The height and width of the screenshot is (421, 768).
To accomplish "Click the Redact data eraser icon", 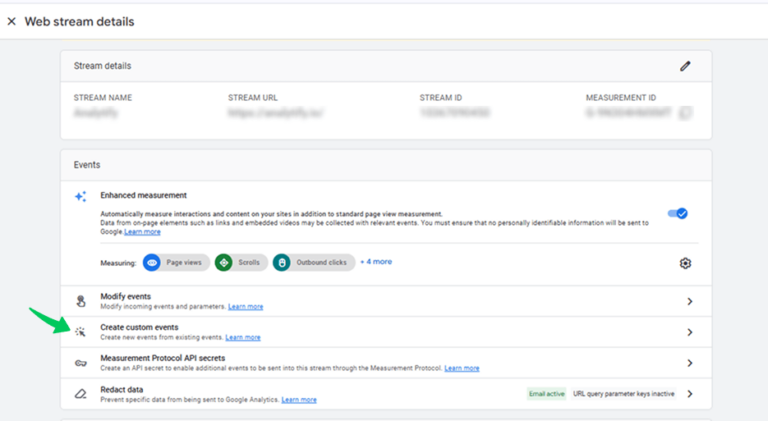I will point(81,394).
